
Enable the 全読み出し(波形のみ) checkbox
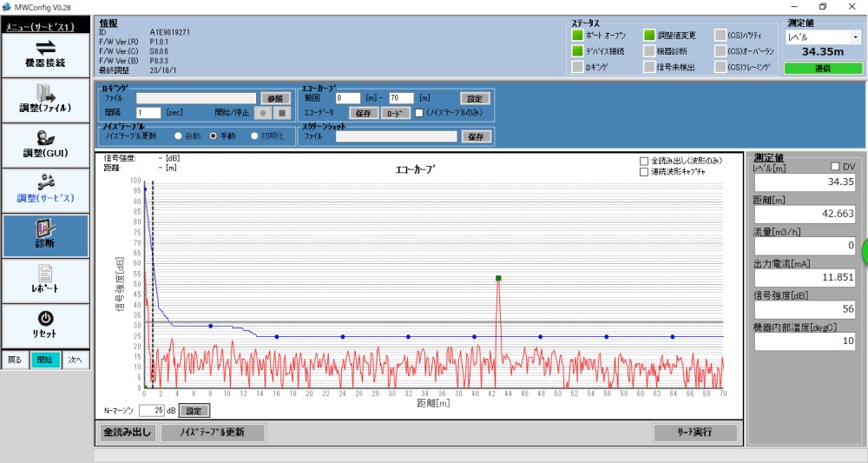coord(643,161)
